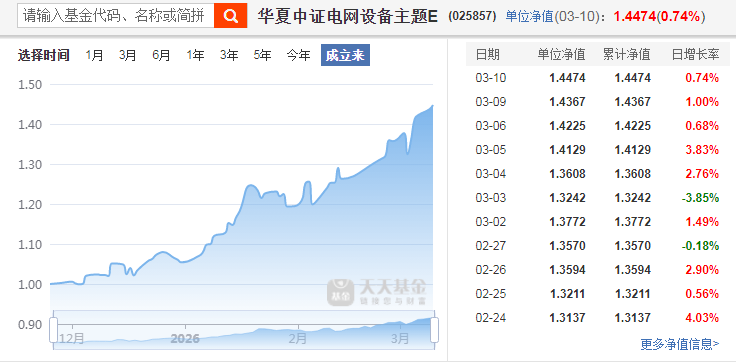Click the 2月 marker on timeline navigator

[x=298, y=339]
